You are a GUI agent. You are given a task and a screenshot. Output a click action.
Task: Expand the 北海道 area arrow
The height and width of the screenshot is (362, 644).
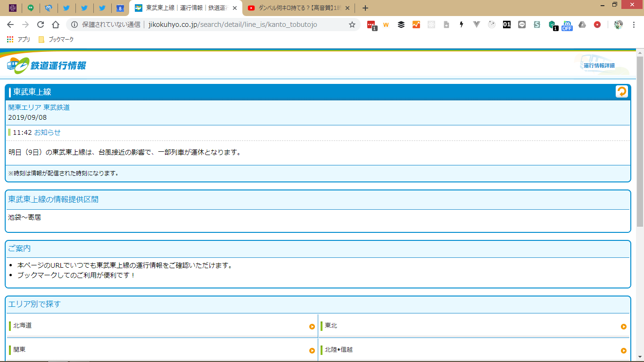pyautogui.click(x=312, y=327)
